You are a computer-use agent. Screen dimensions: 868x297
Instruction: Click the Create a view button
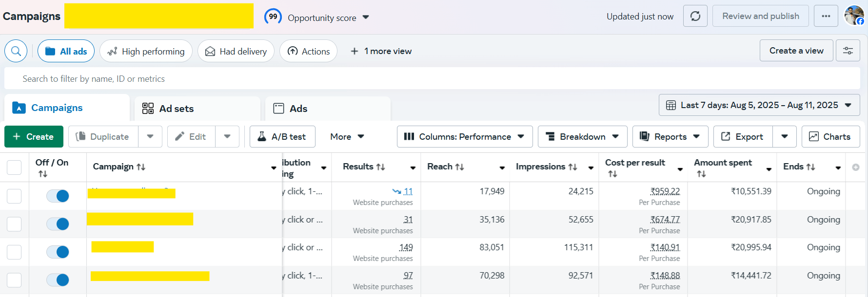point(796,51)
